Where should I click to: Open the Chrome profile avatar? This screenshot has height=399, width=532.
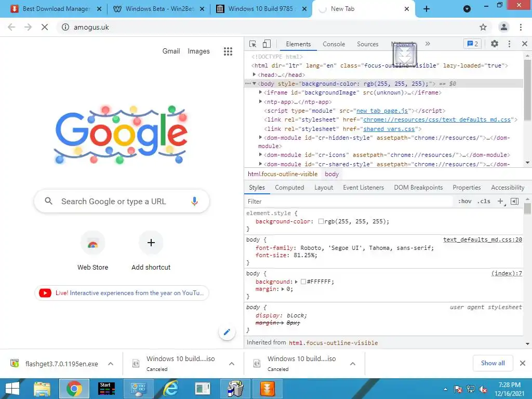[x=504, y=27]
